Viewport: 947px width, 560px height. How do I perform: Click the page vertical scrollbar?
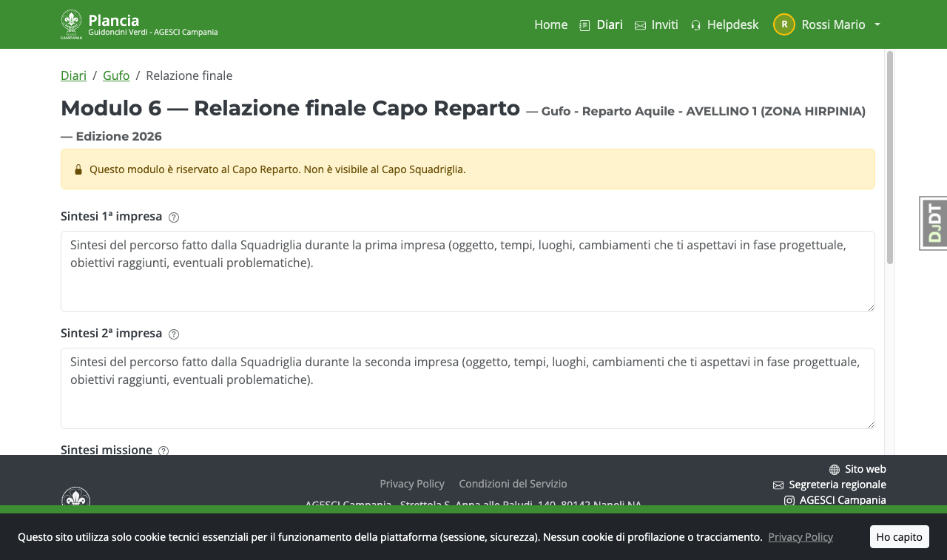pos(890,158)
